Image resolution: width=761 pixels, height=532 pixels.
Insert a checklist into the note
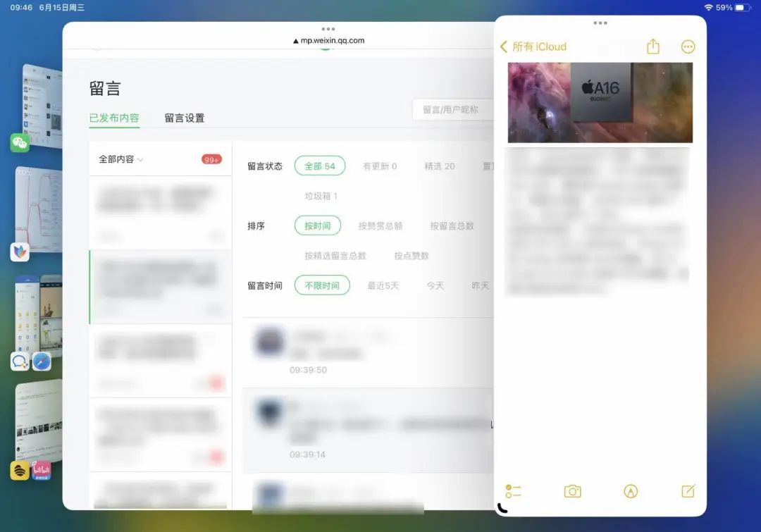514,491
